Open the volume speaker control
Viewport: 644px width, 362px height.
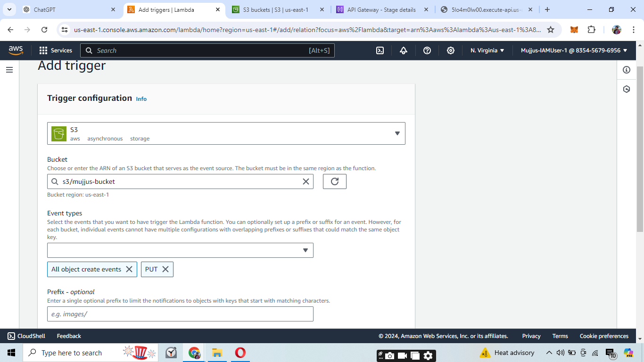pyautogui.click(x=561, y=353)
